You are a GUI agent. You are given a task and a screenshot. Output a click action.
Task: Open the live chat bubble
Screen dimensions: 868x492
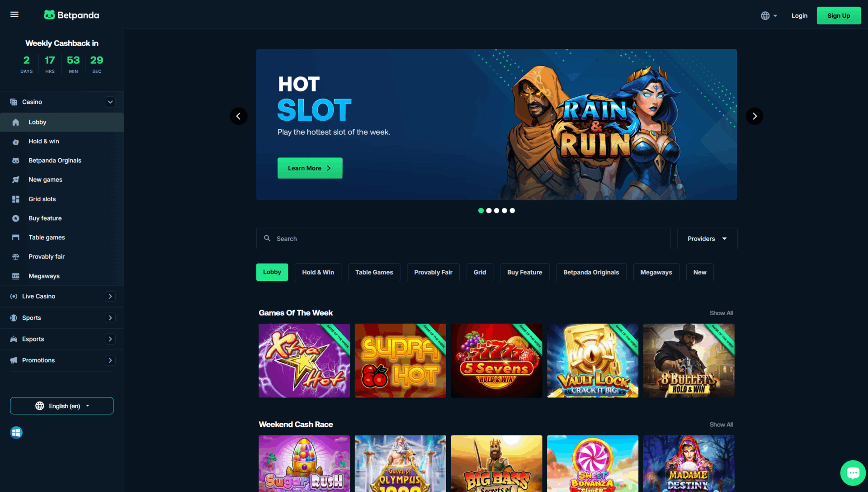(x=853, y=473)
